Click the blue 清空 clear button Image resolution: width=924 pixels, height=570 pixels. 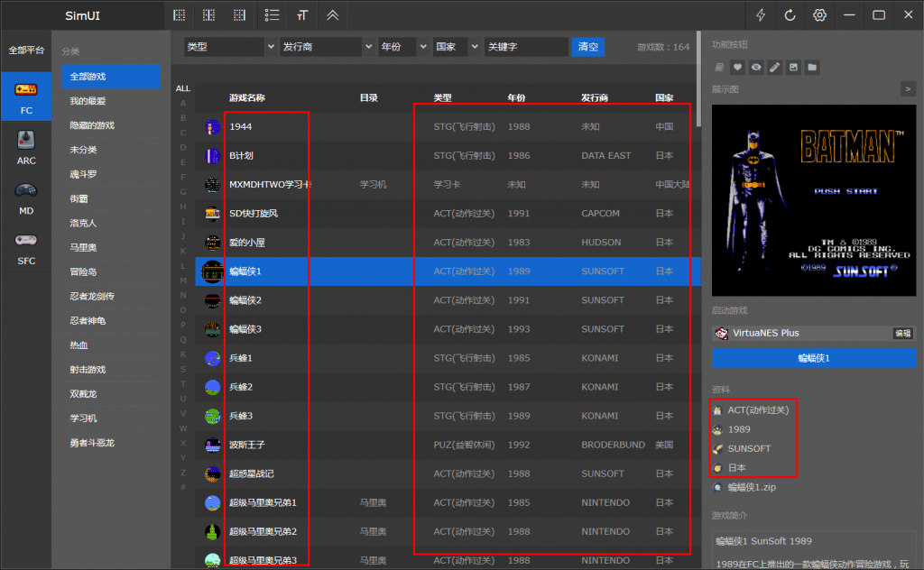click(587, 47)
